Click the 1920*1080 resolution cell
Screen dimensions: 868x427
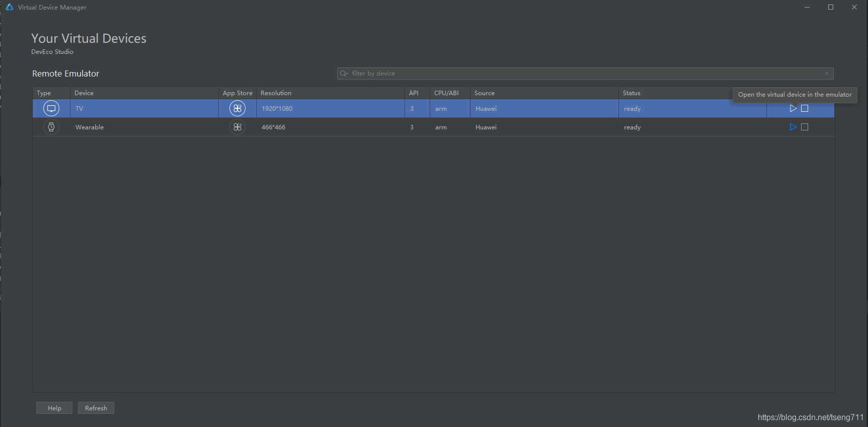(x=331, y=108)
